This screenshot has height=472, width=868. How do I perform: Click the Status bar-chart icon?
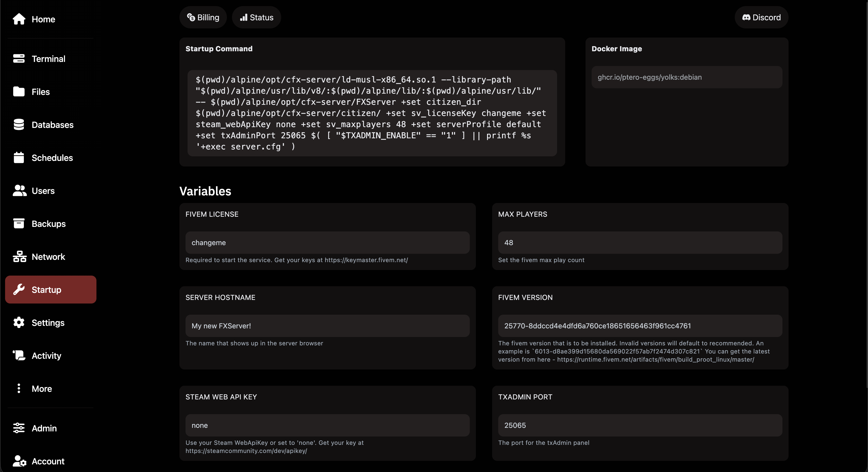244,18
